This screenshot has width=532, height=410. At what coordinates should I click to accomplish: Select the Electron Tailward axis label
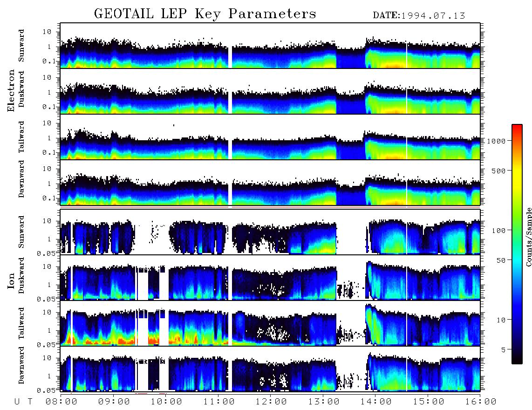(x=21, y=137)
